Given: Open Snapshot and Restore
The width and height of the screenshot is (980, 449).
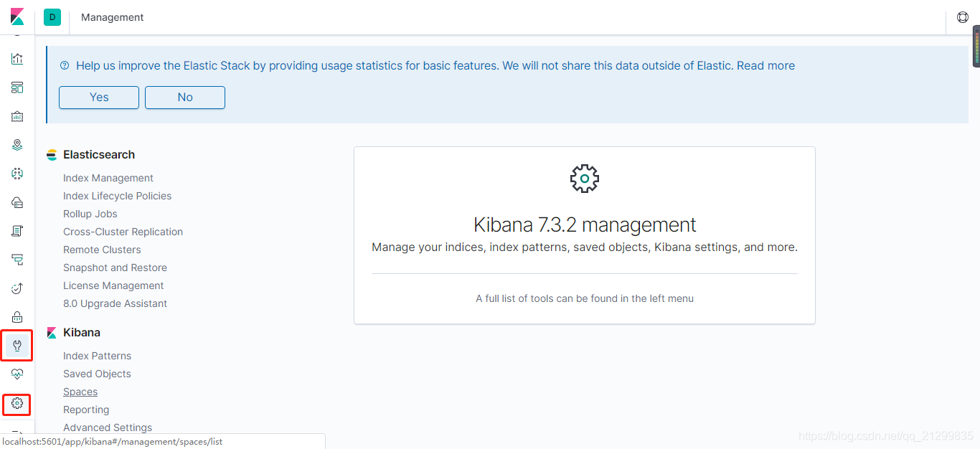Looking at the screenshot, I should tap(115, 268).
